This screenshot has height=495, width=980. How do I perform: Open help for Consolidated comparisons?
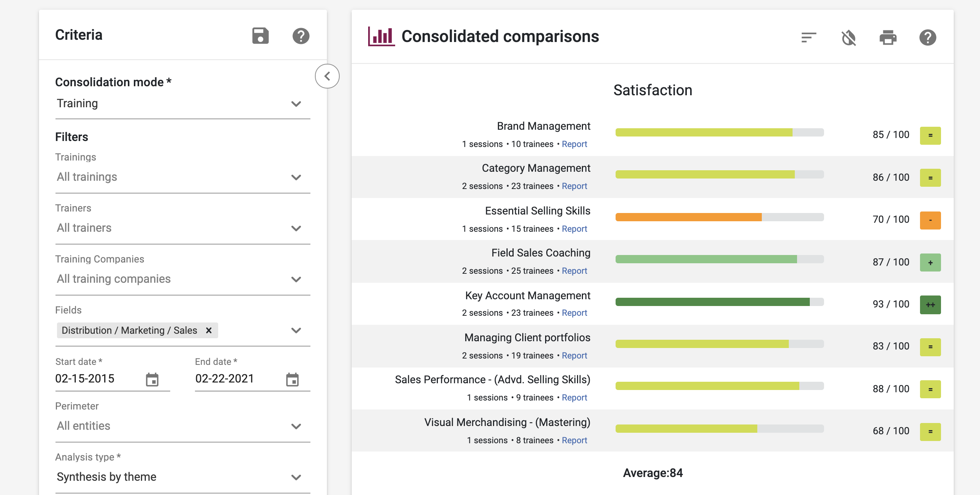928,37
